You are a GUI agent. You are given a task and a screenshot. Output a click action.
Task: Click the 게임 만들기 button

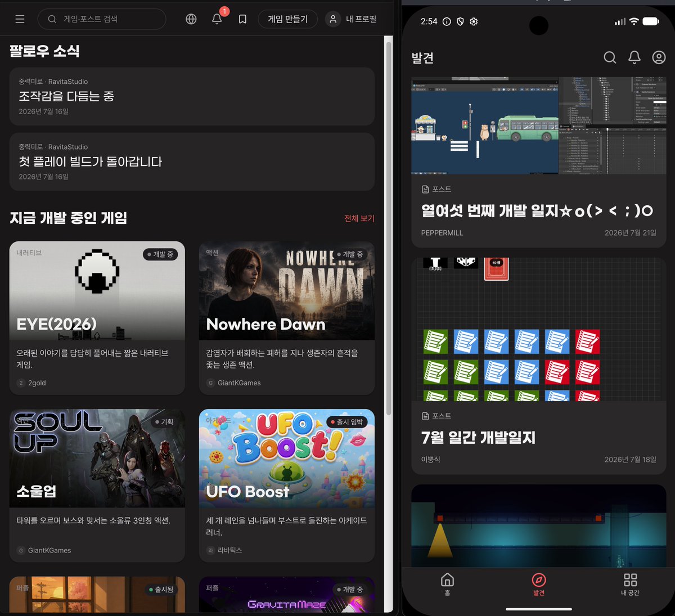coord(287,19)
